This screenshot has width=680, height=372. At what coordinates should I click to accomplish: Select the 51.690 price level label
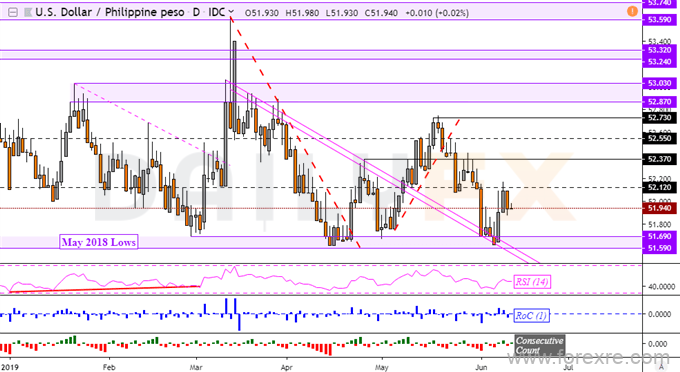click(x=659, y=236)
